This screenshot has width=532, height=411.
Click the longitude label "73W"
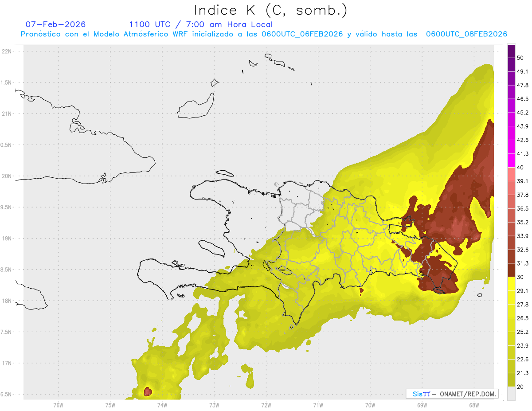(x=214, y=405)
